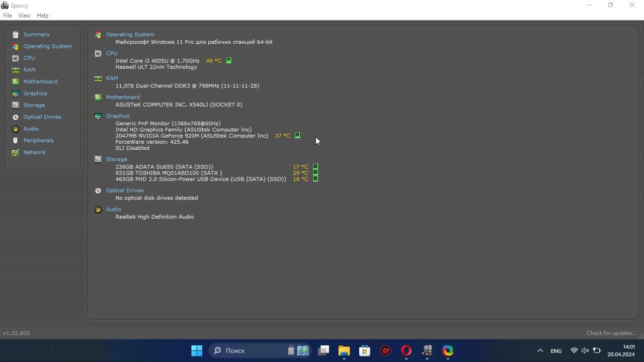Image resolution: width=644 pixels, height=362 pixels.
Task: Click the TOSHIBA drive temperature indicator beside 29 °C
Action: (315, 172)
